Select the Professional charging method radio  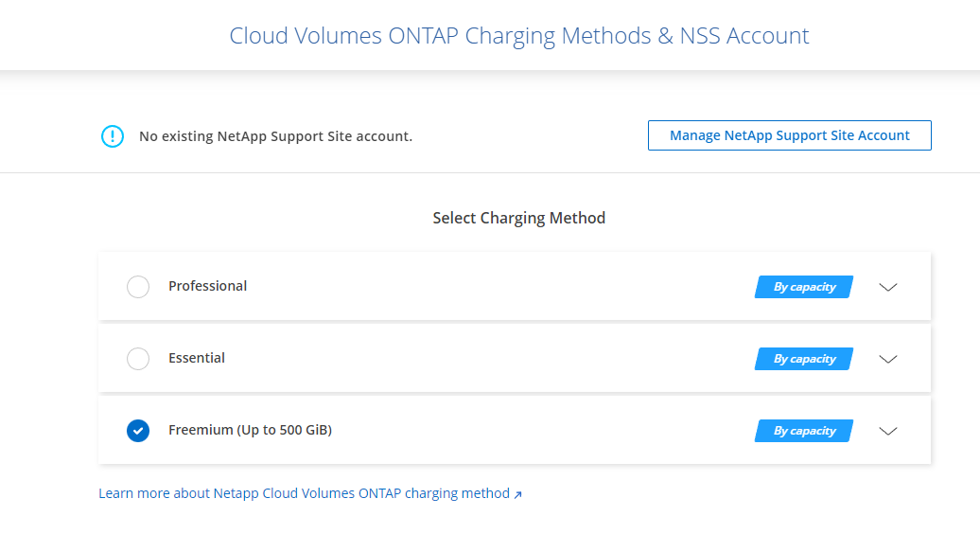point(138,286)
